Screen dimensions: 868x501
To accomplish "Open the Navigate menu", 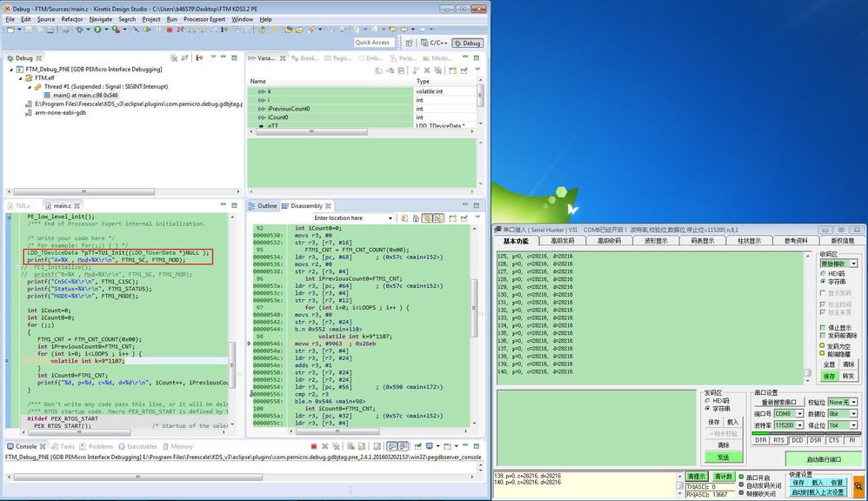I will [100, 19].
